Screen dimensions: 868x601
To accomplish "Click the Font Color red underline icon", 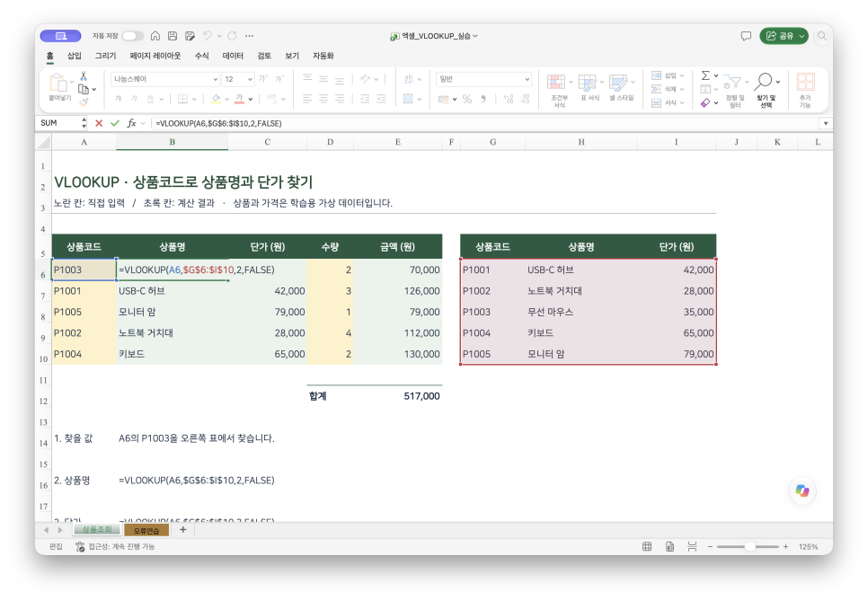I will (x=239, y=99).
